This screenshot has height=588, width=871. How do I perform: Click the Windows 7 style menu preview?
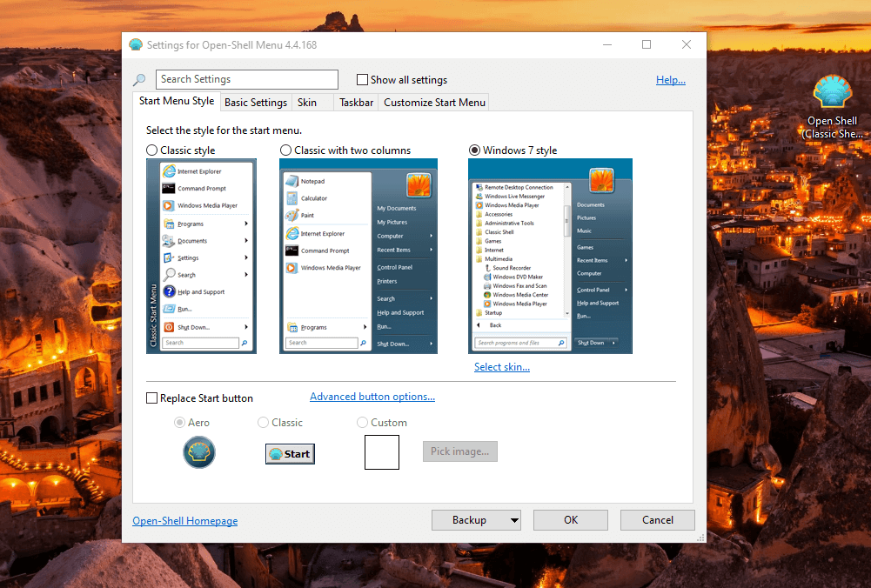pyautogui.click(x=550, y=256)
